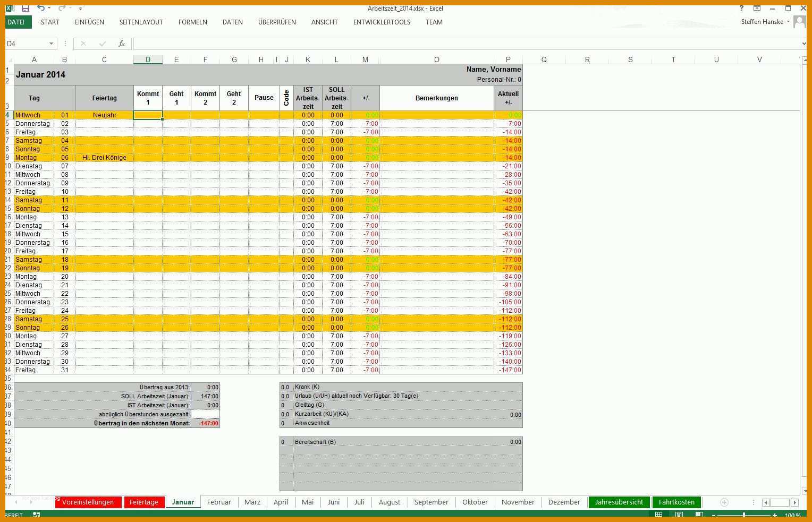Screen dimensions: 812x522
Task: Click the macro recording status bar icon
Action: click(36, 515)
